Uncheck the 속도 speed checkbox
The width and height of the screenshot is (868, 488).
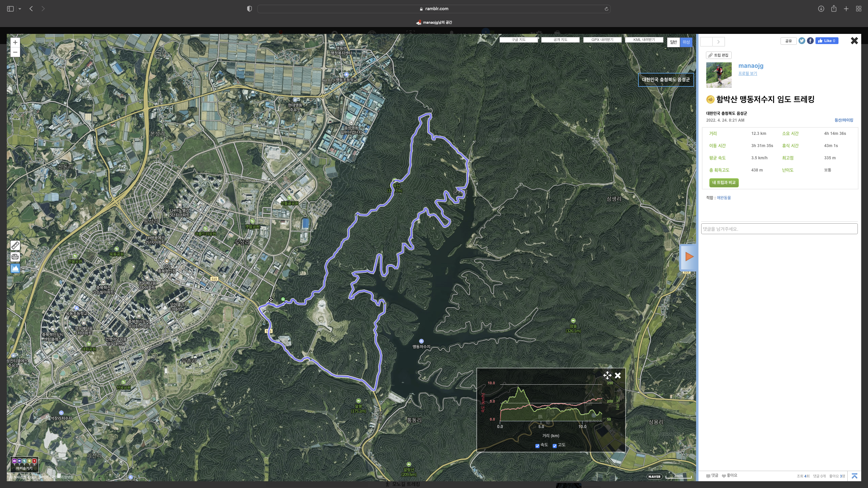coord(537,446)
